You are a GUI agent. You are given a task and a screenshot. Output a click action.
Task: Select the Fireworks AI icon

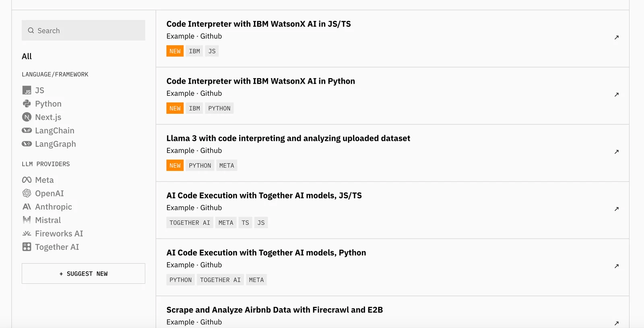(x=27, y=233)
